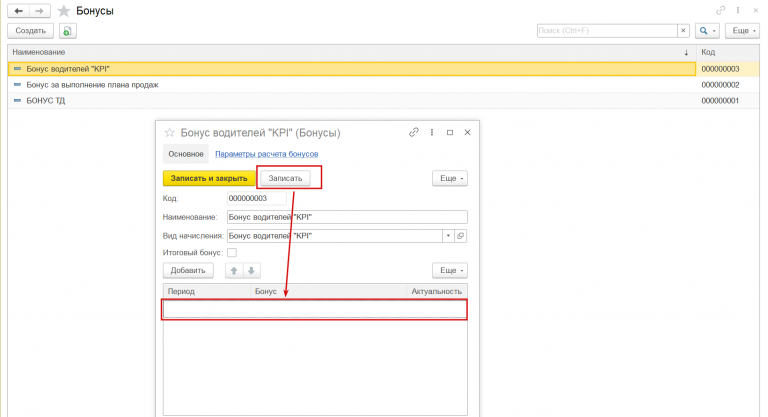Image resolution: width=768 pixels, height=417 pixels.
Task: Open Параметры расчета бонусов link
Action: (x=266, y=154)
